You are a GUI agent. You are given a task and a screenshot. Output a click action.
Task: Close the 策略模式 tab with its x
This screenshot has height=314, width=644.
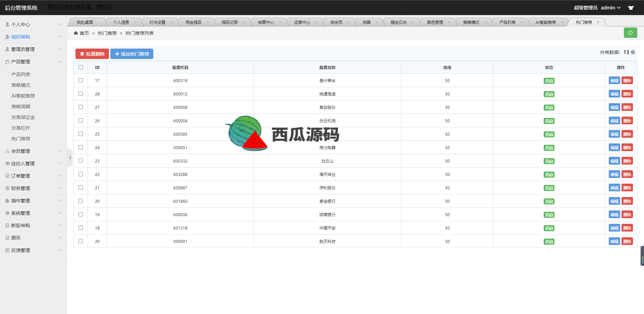[485, 22]
